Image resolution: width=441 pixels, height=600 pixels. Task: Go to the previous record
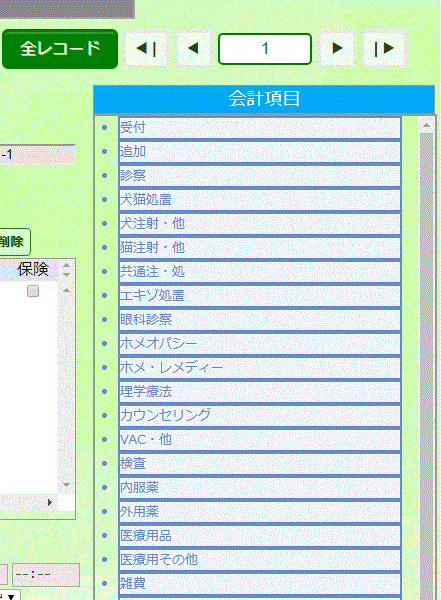click(194, 49)
